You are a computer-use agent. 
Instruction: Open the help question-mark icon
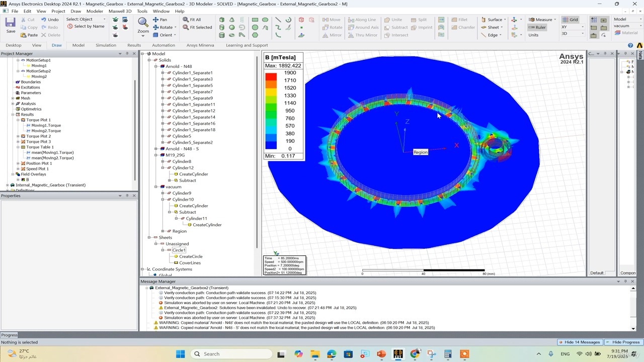point(630,45)
